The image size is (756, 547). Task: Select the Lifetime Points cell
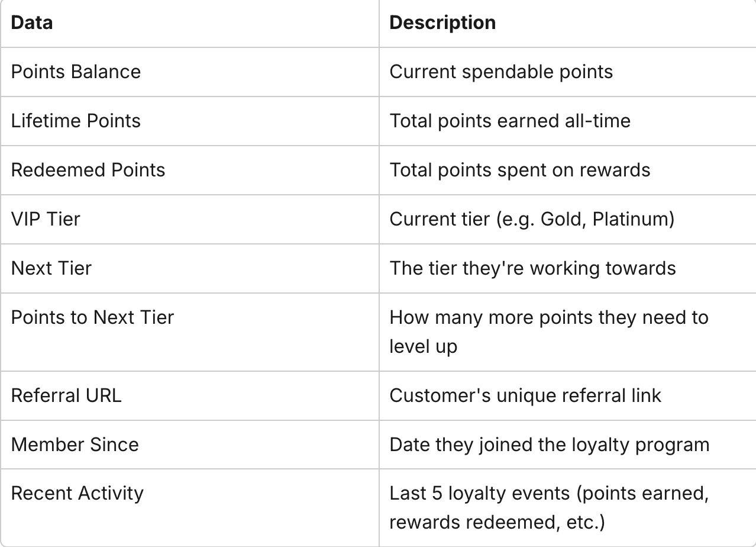[x=76, y=121]
